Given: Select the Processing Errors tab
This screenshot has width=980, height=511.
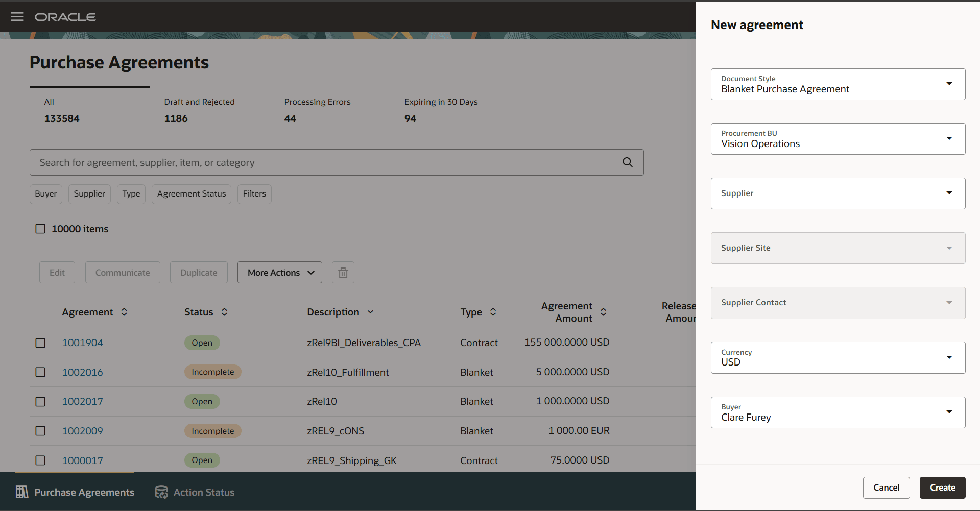Looking at the screenshot, I should 330,111.
